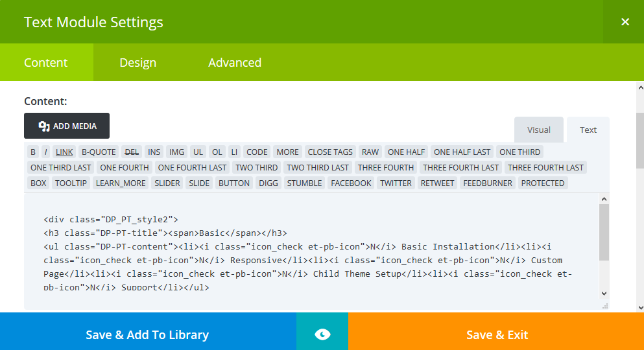Click the THREE FOURTH shortcode button
The width and height of the screenshot is (644, 350).
pyautogui.click(x=386, y=167)
